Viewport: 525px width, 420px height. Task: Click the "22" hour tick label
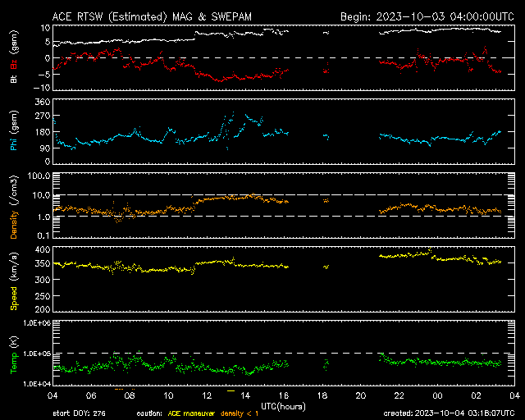(x=399, y=395)
